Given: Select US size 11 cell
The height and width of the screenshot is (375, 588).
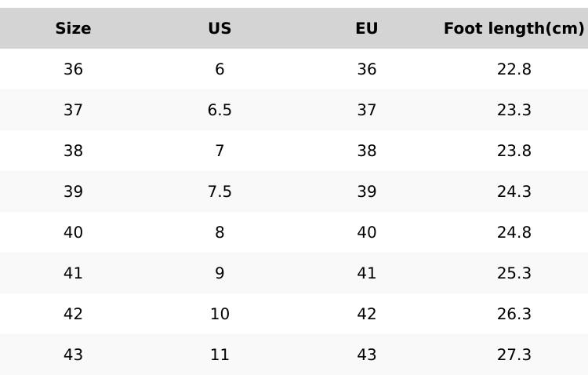Looking at the screenshot, I should click(220, 355).
